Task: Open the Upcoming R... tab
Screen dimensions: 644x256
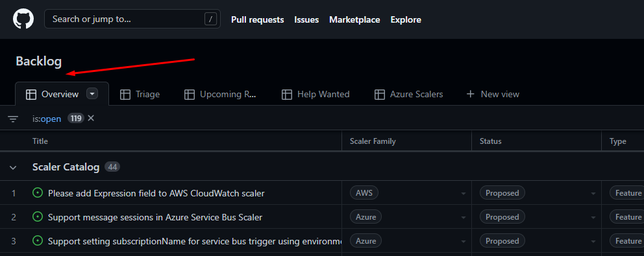Action: click(x=220, y=95)
